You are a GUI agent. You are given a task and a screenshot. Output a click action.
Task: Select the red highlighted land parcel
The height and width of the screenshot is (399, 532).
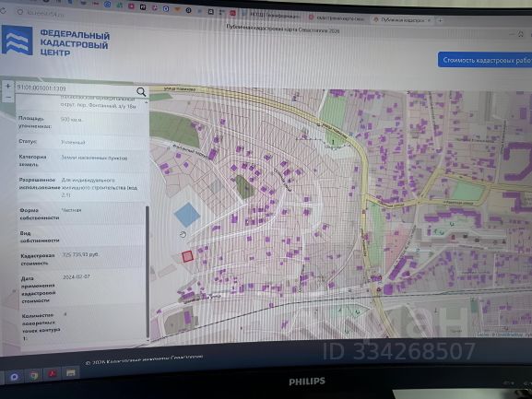(187, 256)
